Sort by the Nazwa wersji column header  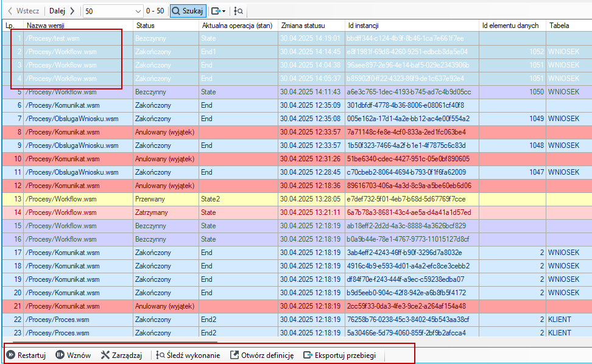[x=79, y=26]
